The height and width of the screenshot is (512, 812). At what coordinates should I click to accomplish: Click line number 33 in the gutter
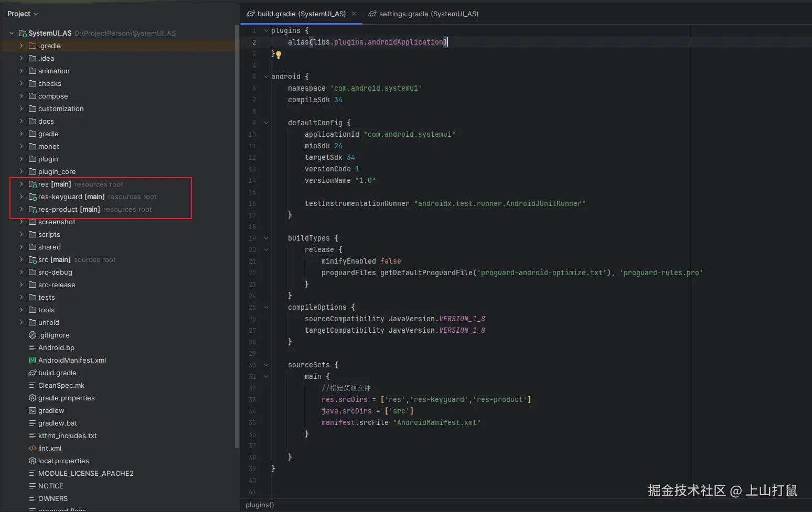[252, 399]
